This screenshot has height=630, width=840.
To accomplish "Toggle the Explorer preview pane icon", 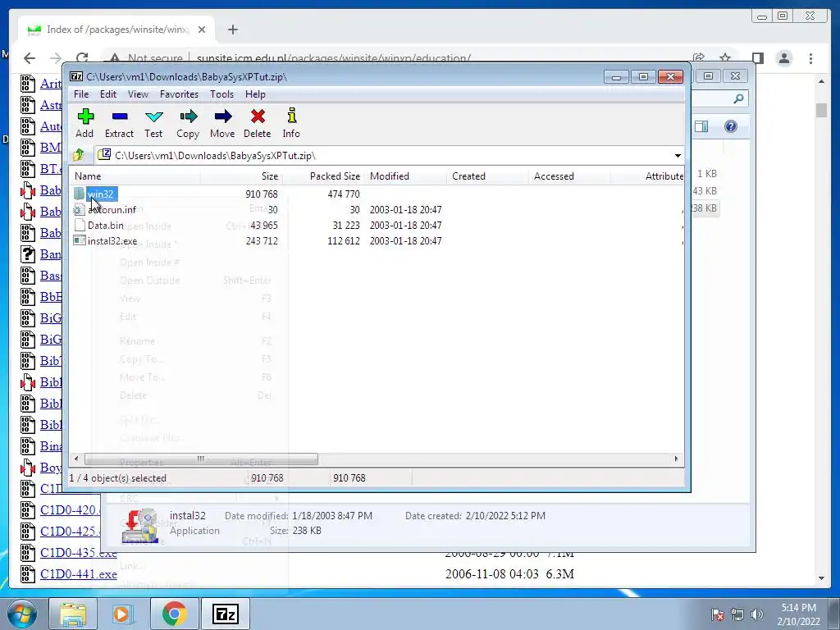I will (x=701, y=126).
